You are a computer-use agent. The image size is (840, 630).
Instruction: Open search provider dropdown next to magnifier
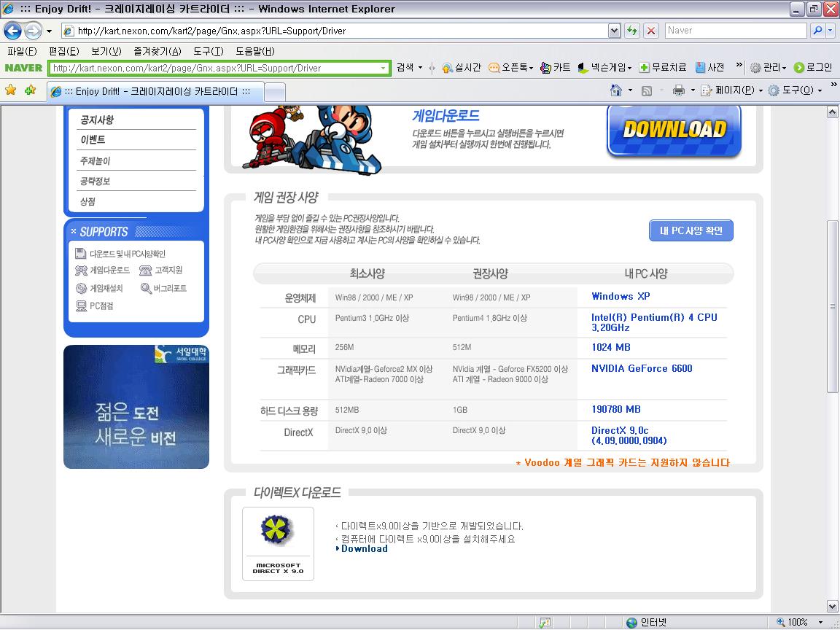click(x=831, y=31)
